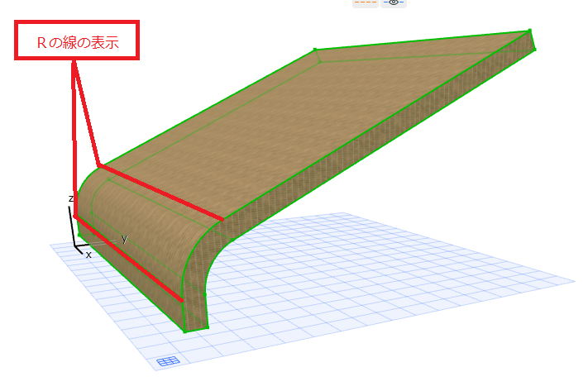Click the blue editing plane grid icon
The width and height of the screenshot is (588, 386).
coord(168,361)
